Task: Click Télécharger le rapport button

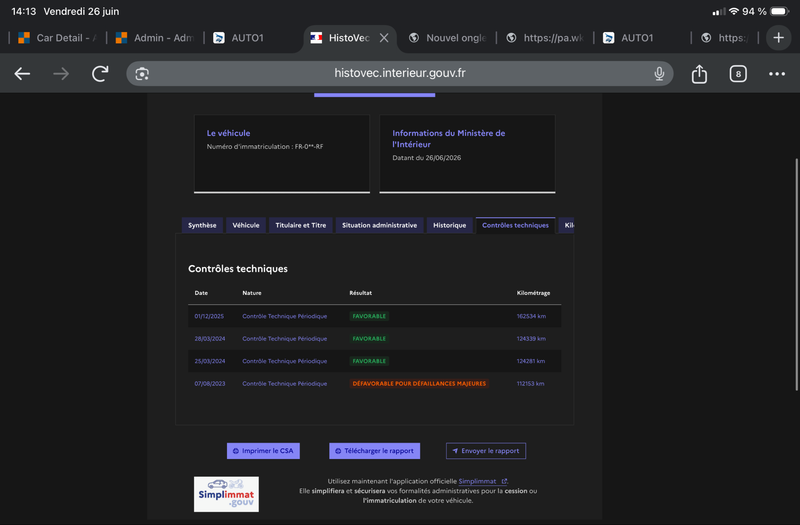Action: 374,451
